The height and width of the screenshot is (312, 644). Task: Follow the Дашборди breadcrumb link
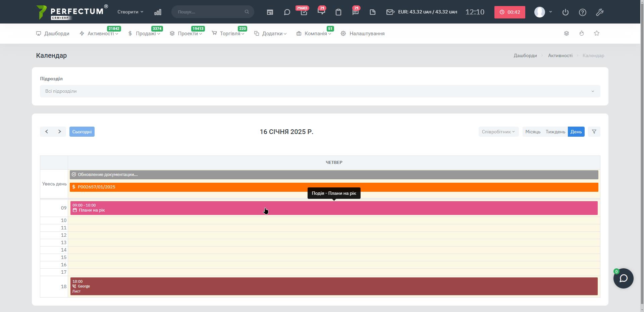tap(525, 55)
